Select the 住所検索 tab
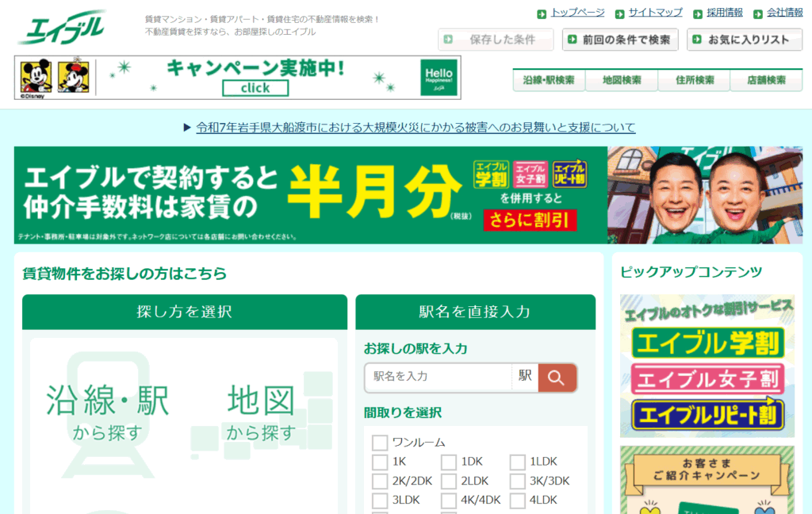 click(x=694, y=80)
